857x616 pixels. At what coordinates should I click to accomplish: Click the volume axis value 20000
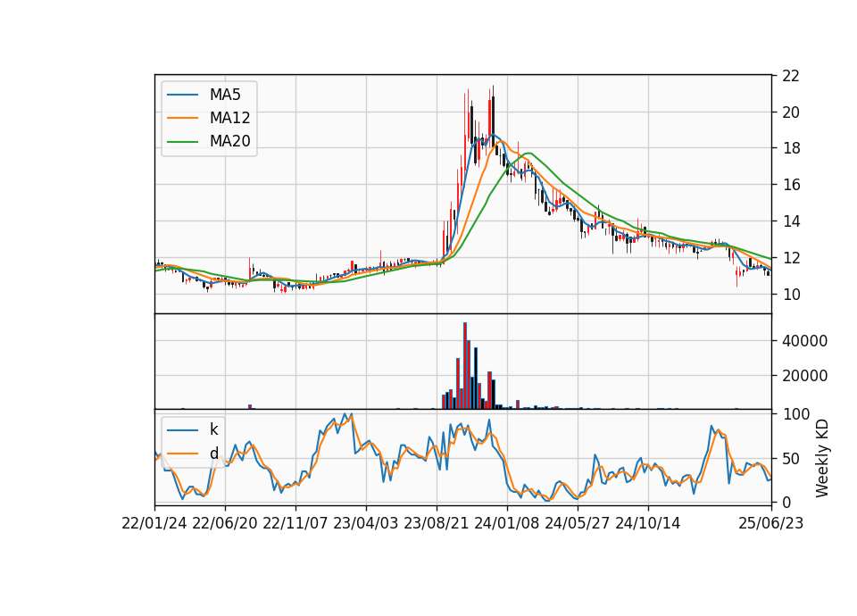coord(804,376)
